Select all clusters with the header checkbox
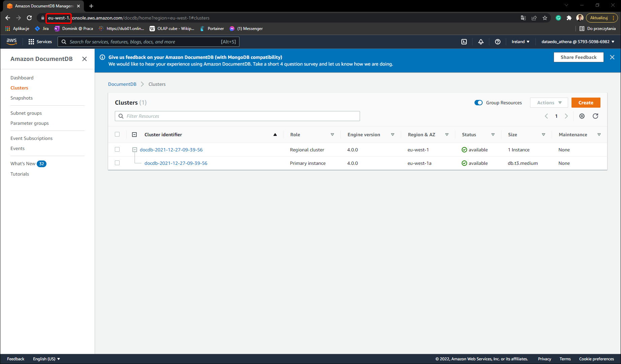621x364 pixels. coord(117,134)
